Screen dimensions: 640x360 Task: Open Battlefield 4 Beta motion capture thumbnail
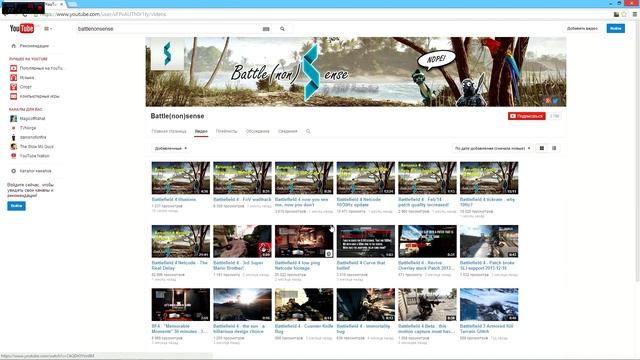pyautogui.click(x=427, y=304)
